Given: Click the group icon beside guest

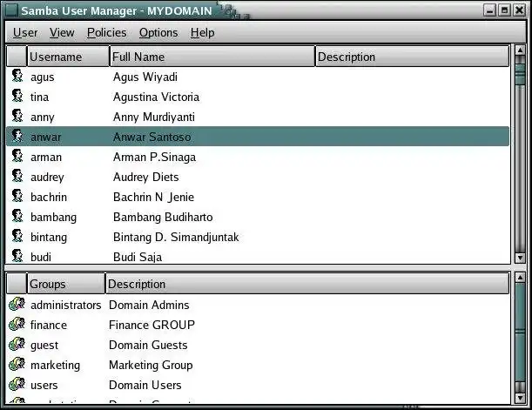Looking at the screenshot, I should click(x=17, y=344).
